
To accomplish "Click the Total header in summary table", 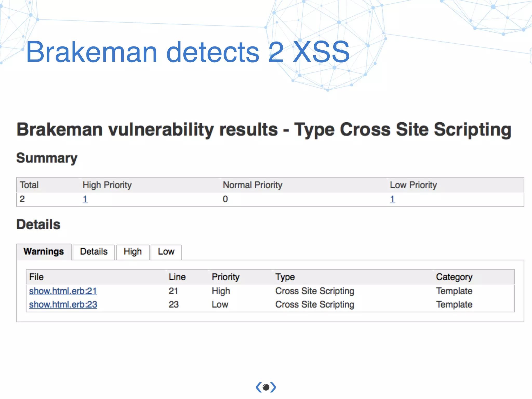I will tap(29, 185).
